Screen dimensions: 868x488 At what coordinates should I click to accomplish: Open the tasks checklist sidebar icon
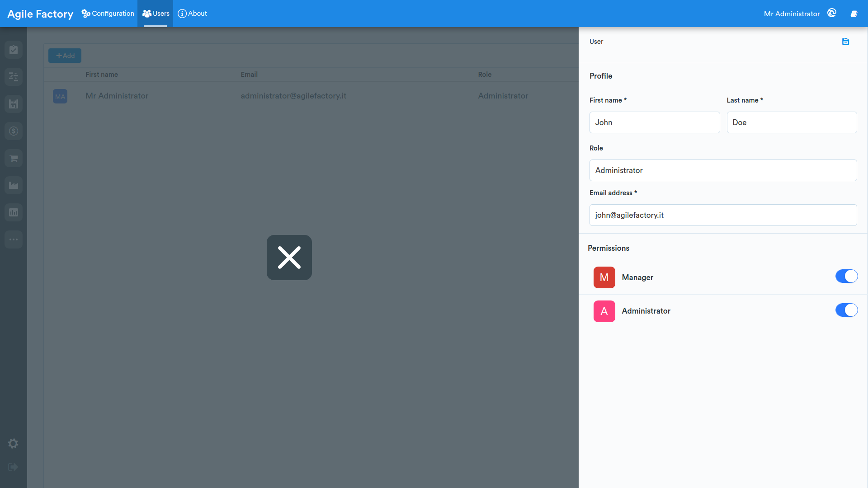tap(14, 50)
